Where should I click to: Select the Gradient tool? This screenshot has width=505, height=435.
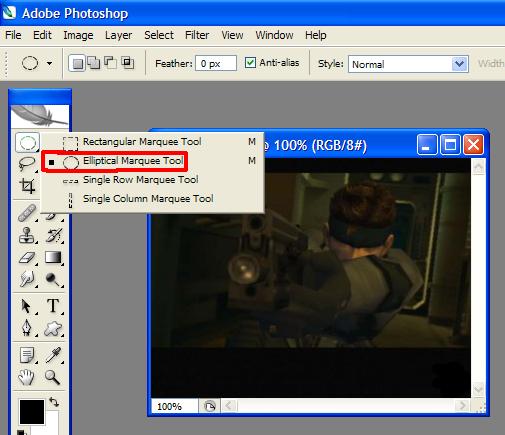[53, 258]
